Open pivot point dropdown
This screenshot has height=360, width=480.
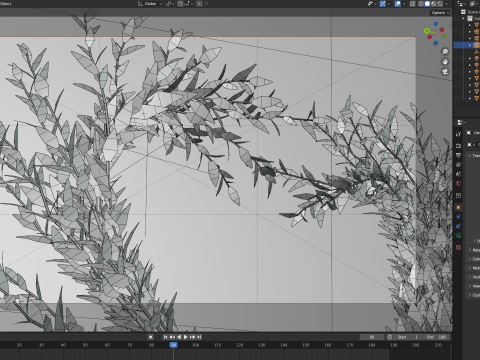click(x=170, y=4)
